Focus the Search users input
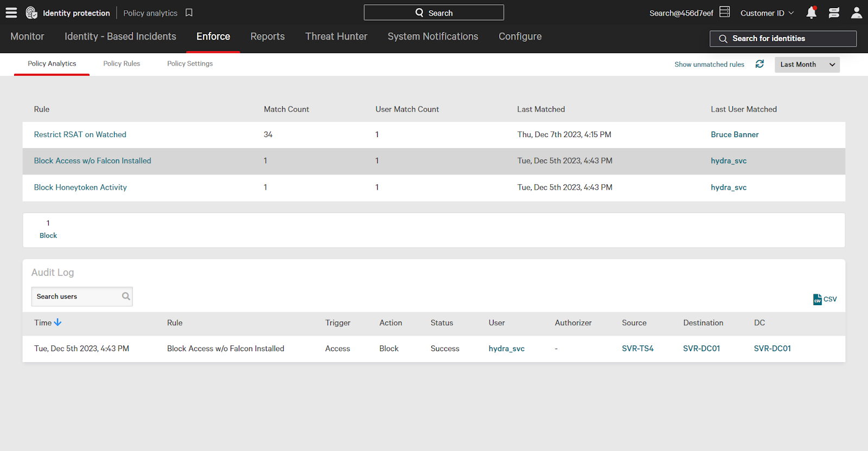The image size is (868, 451). click(x=82, y=297)
